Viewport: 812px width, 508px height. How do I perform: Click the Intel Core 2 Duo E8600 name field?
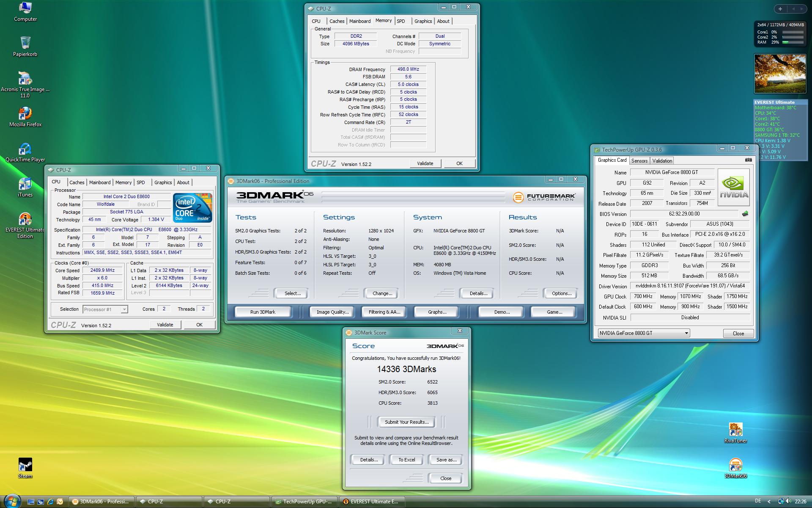[x=126, y=197]
